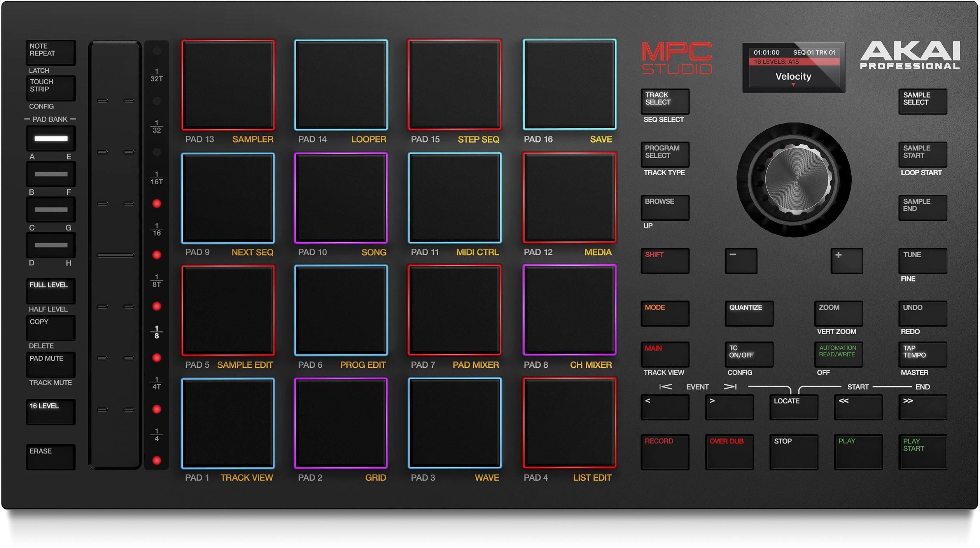Toggle the FULL LEVEL button
Viewport: 980px width, 548px height.
[51, 291]
